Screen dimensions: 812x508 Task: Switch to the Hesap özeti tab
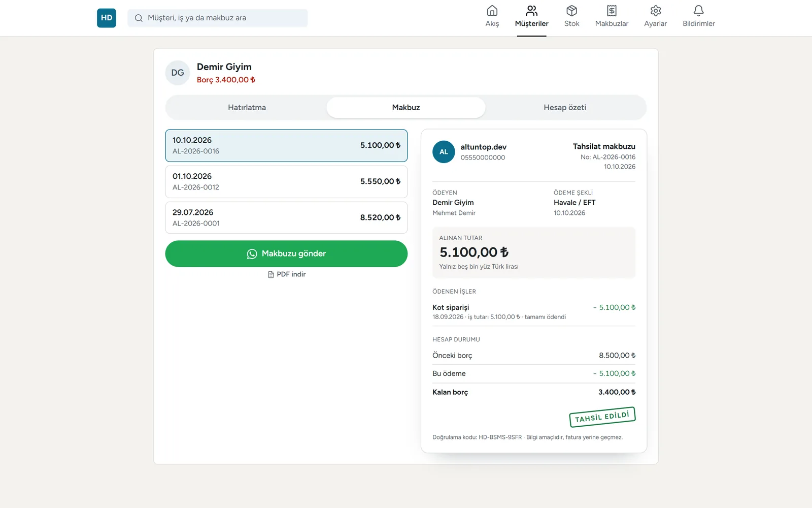pyautogui.click(x=565, y=108)
